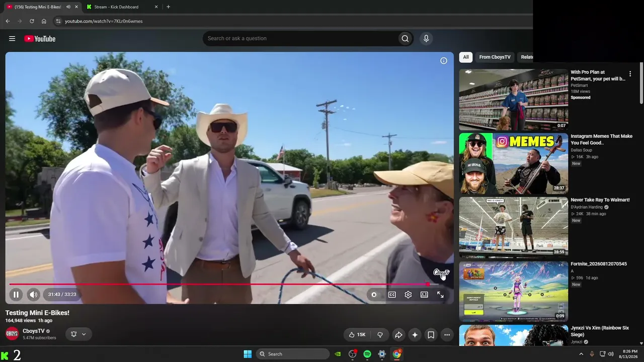The width and height of the screenshot is (644, 362).
Task: Toggle closed captions on the video
Action: pos(392,295)
